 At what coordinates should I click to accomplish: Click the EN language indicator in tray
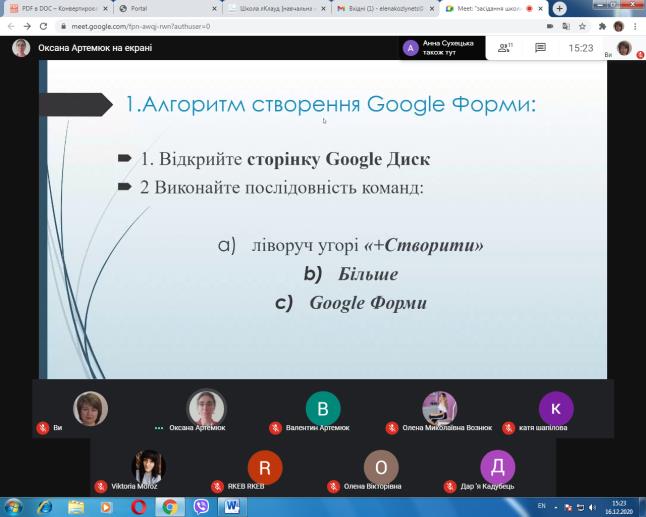click(x=542, y=506)
